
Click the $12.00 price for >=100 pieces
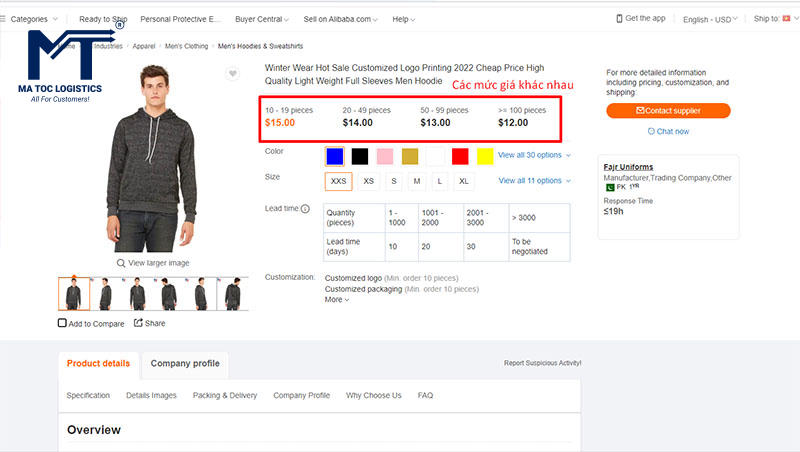513,122
